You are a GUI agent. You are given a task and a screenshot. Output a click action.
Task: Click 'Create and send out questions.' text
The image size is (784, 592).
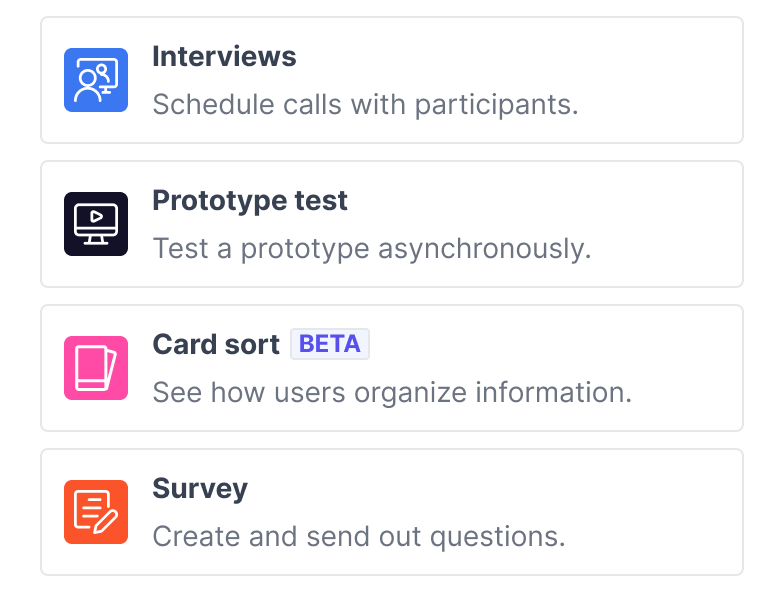pos(359,536)
